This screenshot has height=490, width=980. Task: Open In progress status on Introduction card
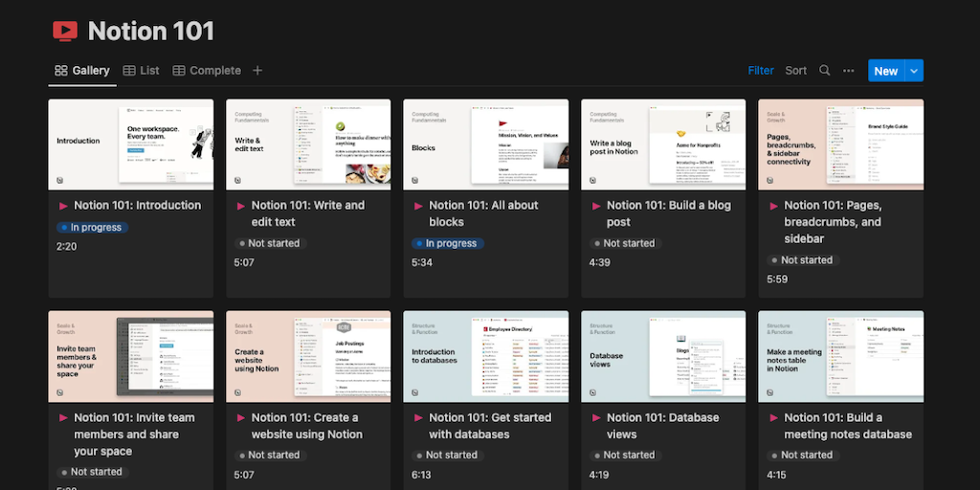tap(92, 228)
